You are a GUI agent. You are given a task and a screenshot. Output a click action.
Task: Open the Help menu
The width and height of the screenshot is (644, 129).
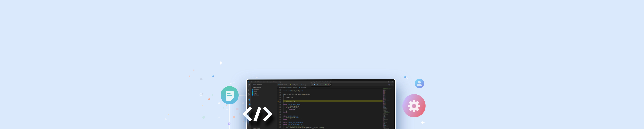[x=280, y=82]
